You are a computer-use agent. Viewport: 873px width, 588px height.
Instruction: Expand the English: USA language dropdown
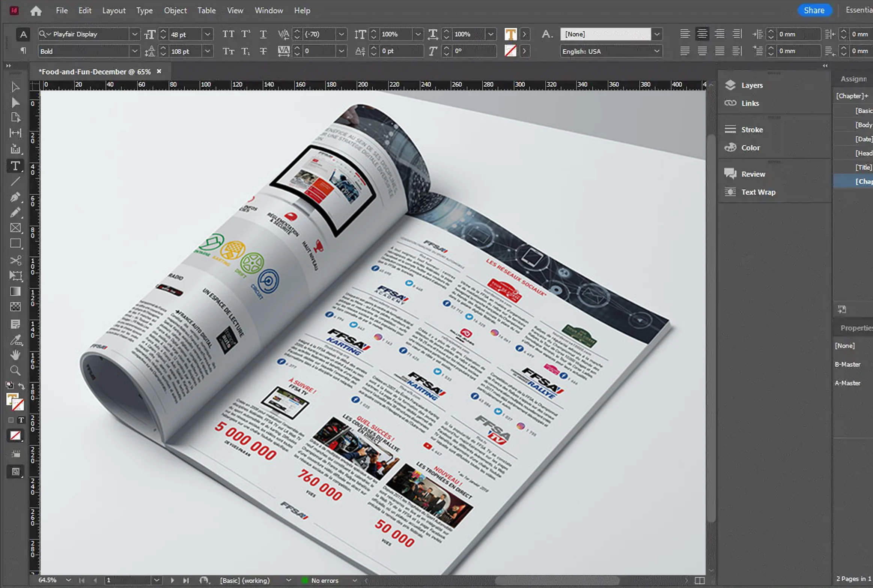coord(656,51)
